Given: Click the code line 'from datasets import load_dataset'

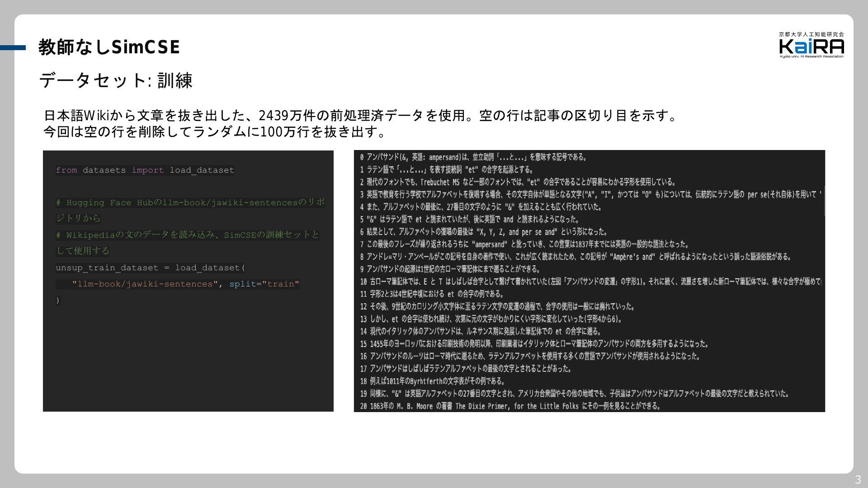Looking at the screenshot, I should 145,170.
